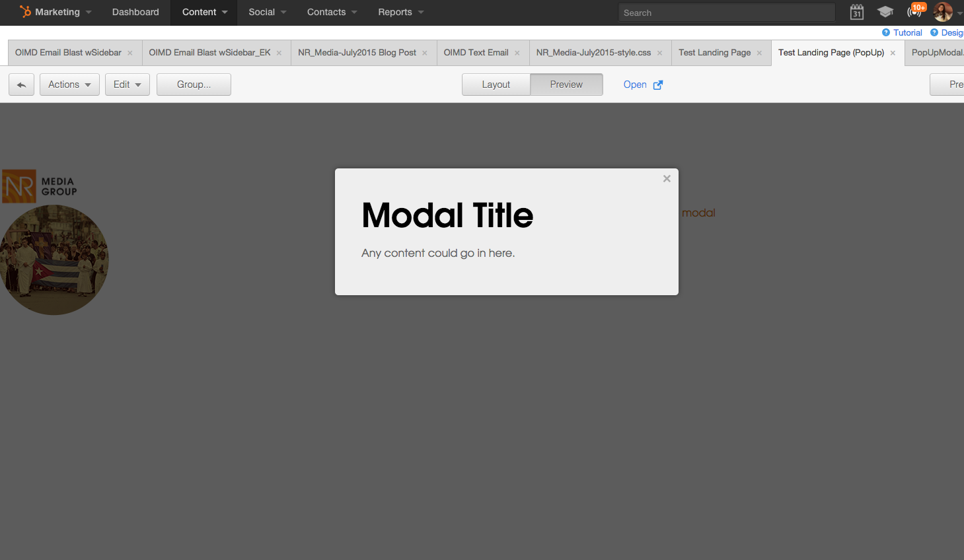Select the circular Cuban flag image thumbnail
The width and height of the screenshot is (964, 560).
pos(55,260)
